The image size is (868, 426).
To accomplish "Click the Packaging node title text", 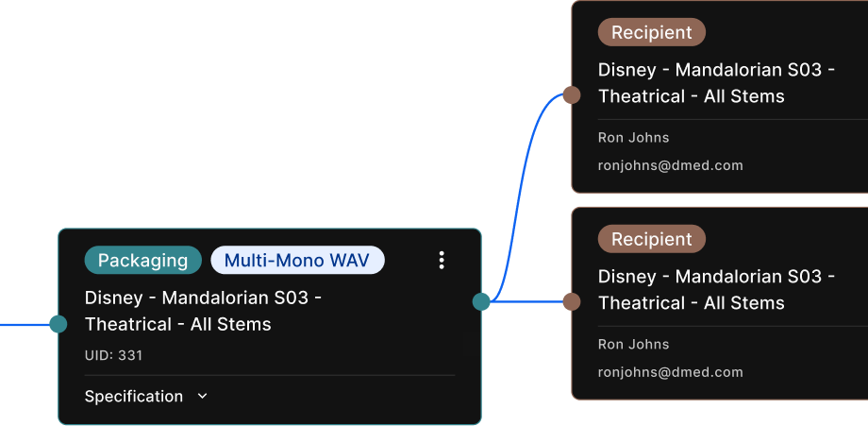I will tap(204, 311).
